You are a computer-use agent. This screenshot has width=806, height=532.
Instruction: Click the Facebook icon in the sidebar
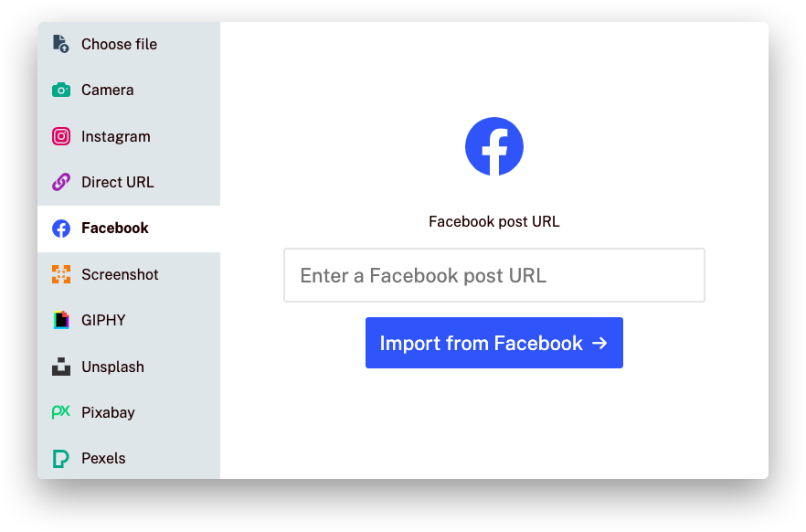click(x=60, y=229)
